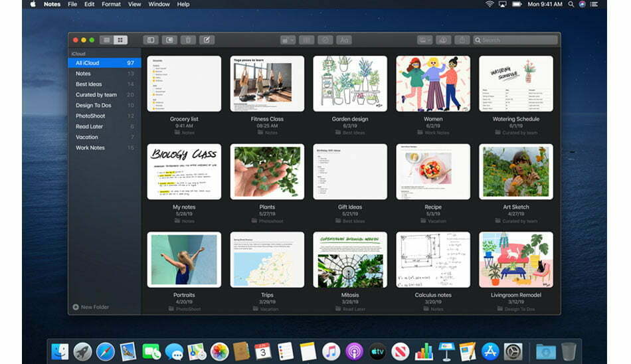
Task: Open Reminders from the Dock
Action: (286, 351)
